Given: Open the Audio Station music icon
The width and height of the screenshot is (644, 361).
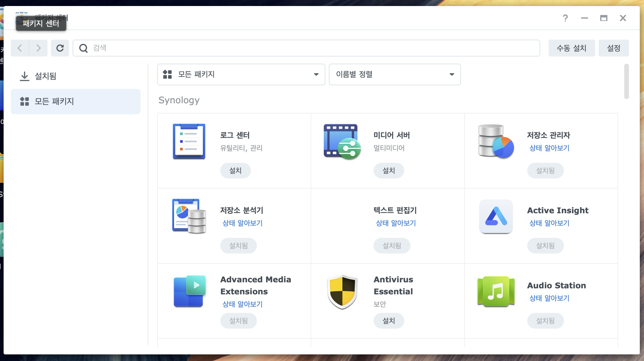Looking at the screenshot, I should 496,291.
